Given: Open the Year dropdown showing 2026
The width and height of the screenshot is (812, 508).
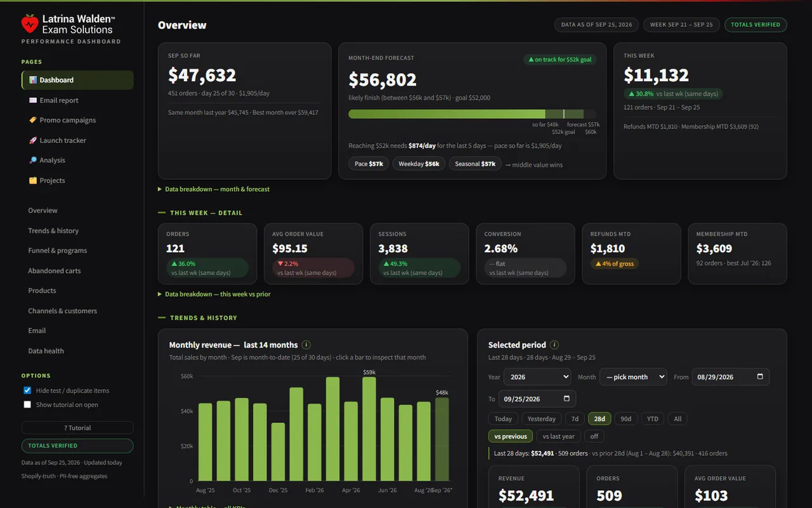Looking at the screenshot, I should point(537,377).
